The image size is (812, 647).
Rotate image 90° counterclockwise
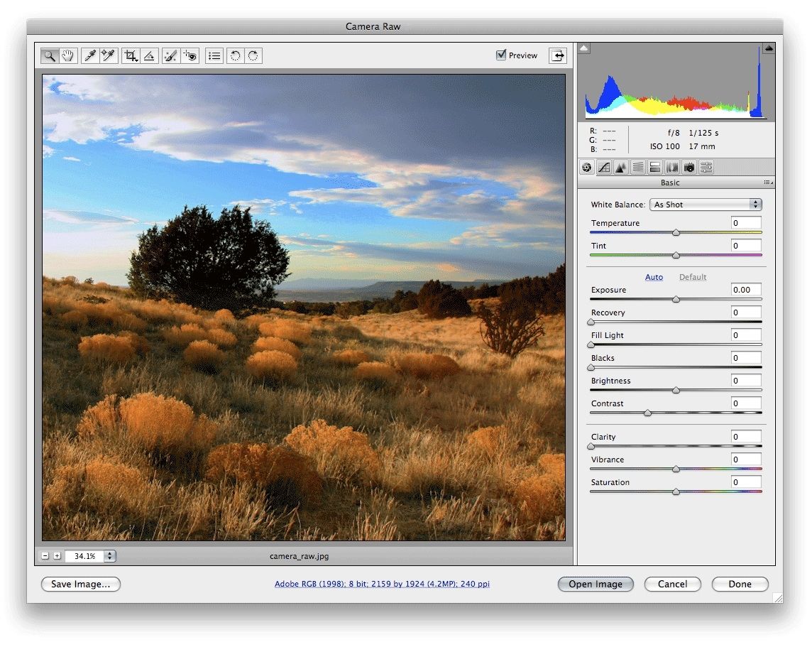click(x=236, y=55)
